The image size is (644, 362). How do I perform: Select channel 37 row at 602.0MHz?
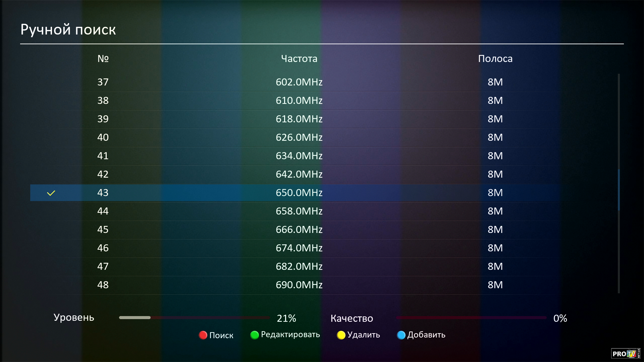[299, 82]
